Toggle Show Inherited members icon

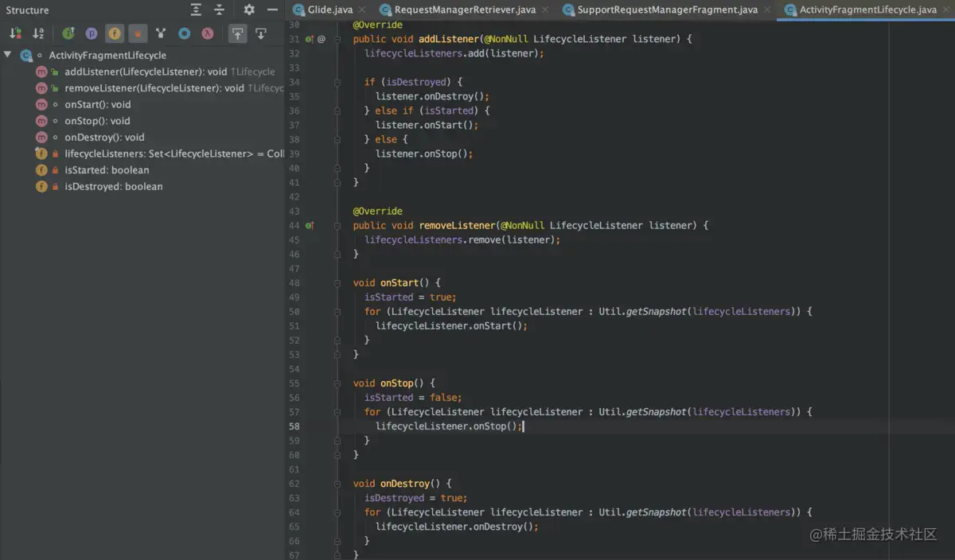point(68,33)
